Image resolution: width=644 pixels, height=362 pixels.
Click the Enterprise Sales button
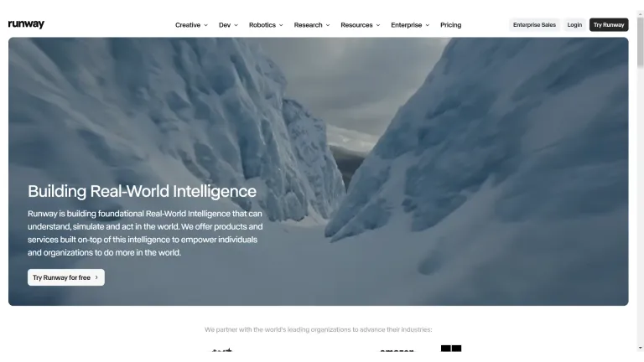pos(534,24)
